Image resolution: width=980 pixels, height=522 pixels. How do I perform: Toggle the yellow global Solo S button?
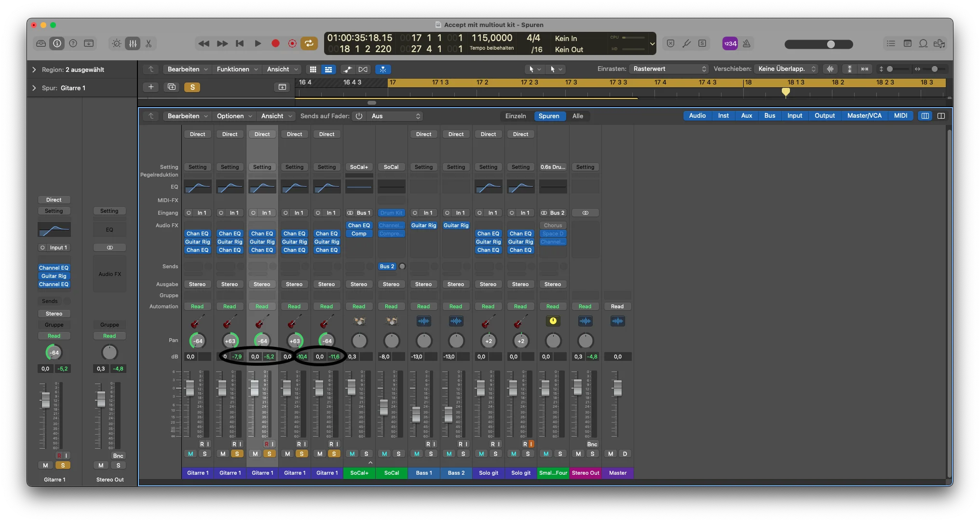click(x=192, y=87)
